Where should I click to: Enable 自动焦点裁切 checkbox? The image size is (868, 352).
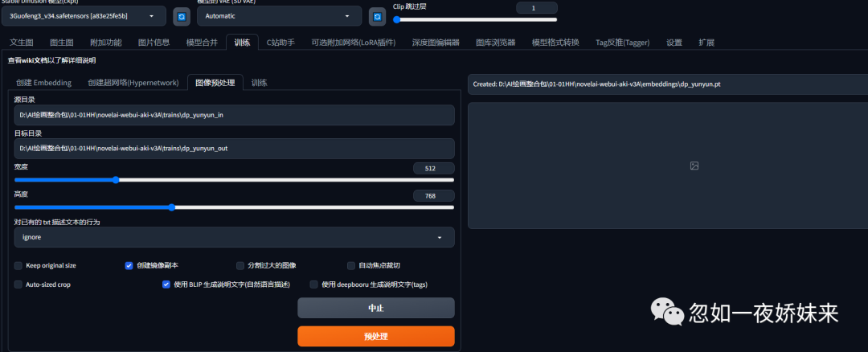(x=351, y=265)
